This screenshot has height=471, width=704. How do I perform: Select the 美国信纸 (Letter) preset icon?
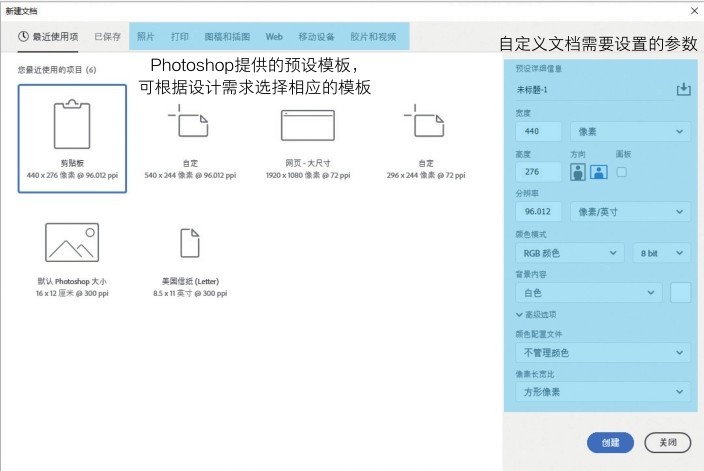pyautogui.click(x=190, y=243)
